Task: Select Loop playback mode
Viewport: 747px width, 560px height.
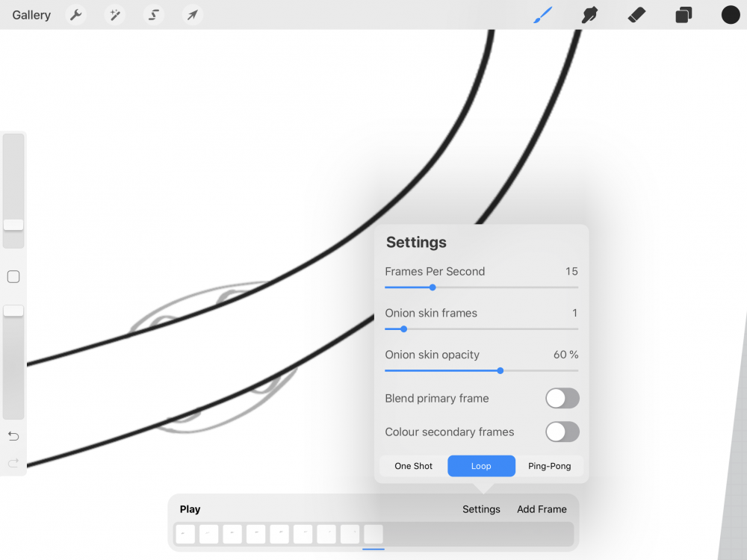Action: click(x=481, y=466)
